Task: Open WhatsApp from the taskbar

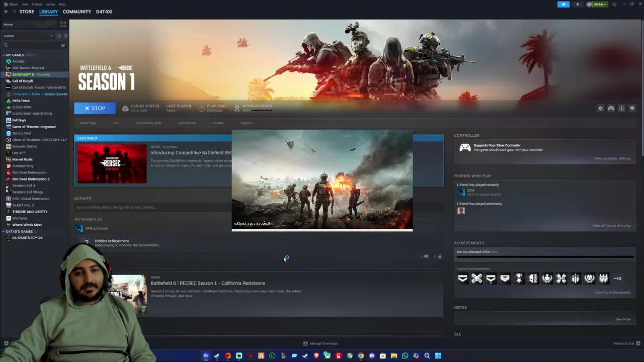Action: tap(405, 355)
